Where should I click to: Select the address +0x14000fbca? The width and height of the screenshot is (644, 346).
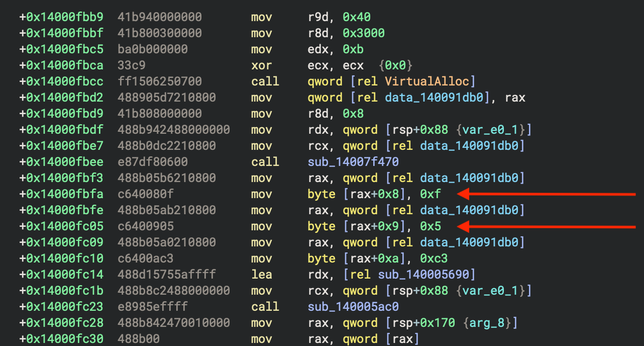click(61, 65)
